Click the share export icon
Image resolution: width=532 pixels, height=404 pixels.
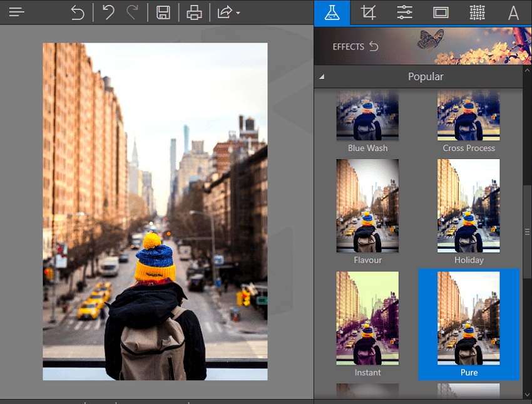(x=225, y=13)
